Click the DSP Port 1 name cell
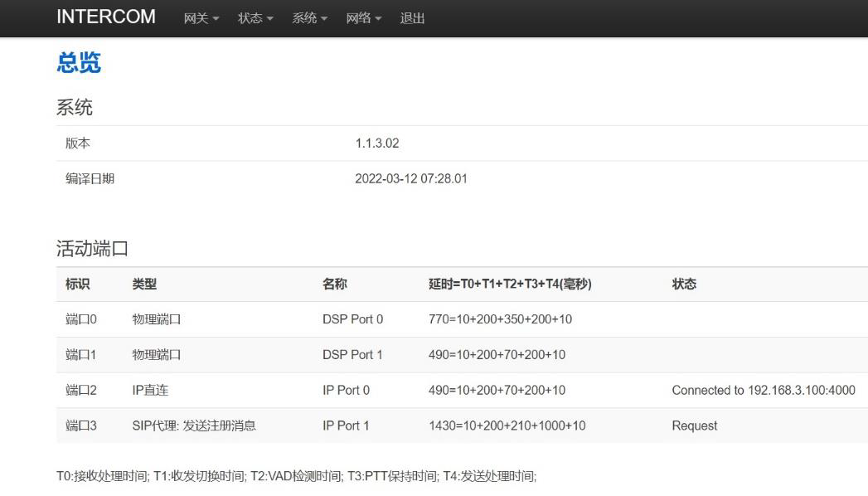The height and width of the screenshot is (496, 868). click(x=352, y=355)
